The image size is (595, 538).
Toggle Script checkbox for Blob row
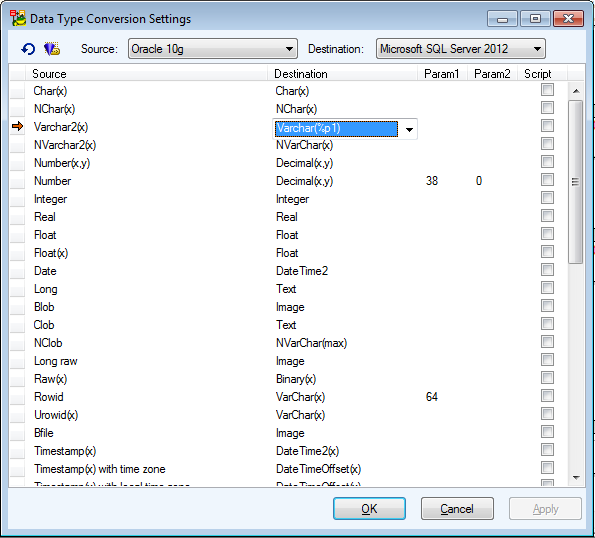point(547,306)
